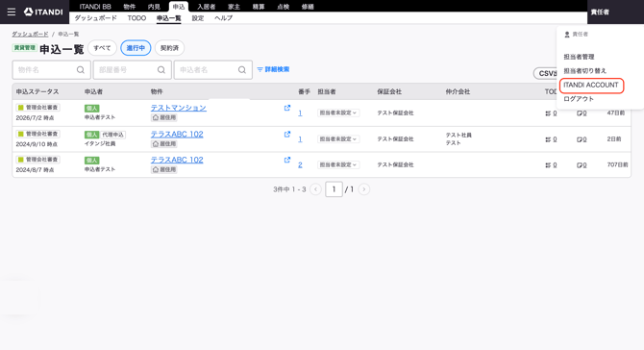Screen dimensions: 644x350
Task: Click 管理会社審査 status dated 2024/8/7
Action: click(x=37, y=160)
